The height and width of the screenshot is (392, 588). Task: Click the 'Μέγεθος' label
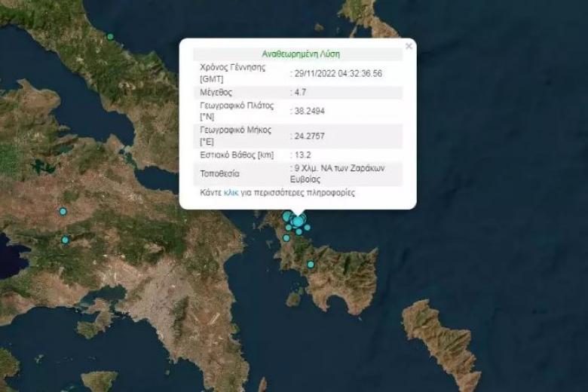[216, 92]
